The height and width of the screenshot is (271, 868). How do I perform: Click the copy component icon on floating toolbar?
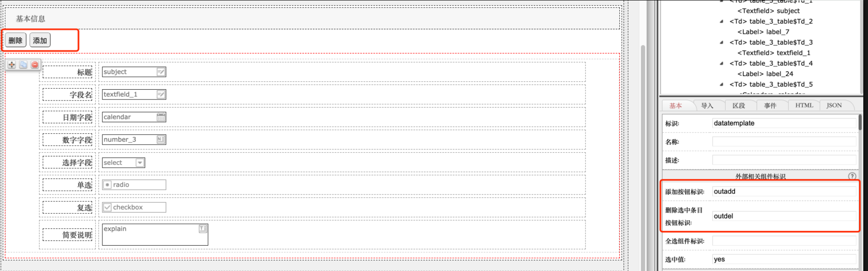point(23,65)
